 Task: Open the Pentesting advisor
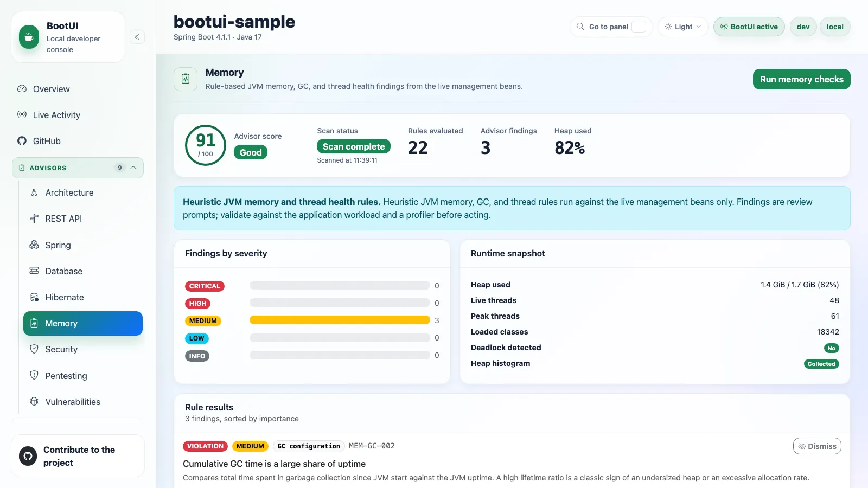[x=83, y=376]
